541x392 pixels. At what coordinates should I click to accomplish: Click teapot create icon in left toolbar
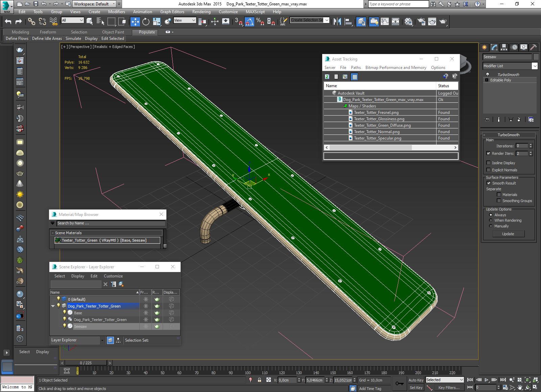pyautogui.click(x=20, y=50)
